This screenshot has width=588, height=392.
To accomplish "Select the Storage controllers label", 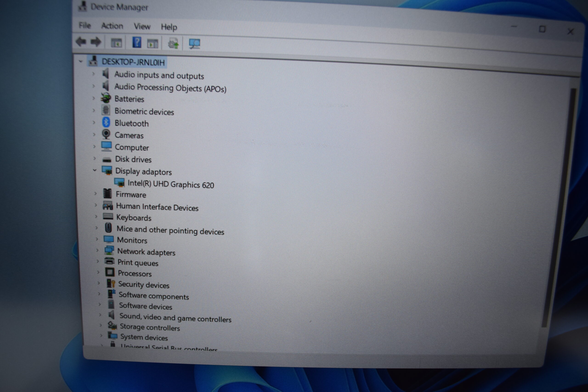I will [150, 327].
